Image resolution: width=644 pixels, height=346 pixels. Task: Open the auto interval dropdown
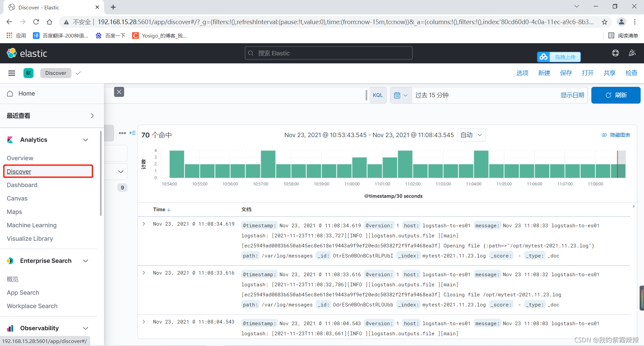tap(471, 135)
